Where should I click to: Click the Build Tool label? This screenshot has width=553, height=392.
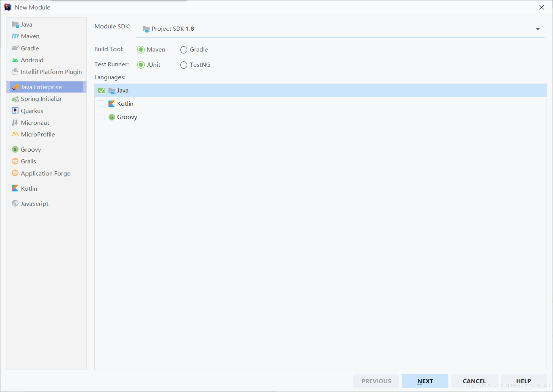109,49
